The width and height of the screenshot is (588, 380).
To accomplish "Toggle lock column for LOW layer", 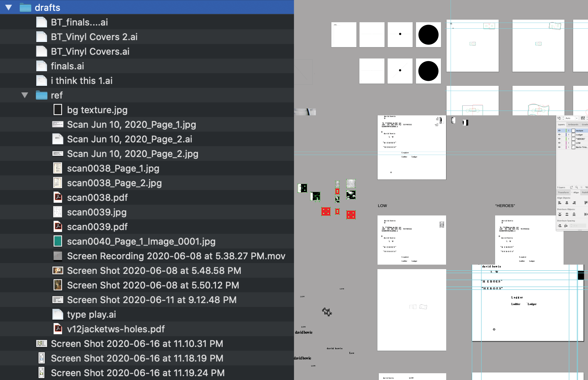I will click(x=564, y=143).
